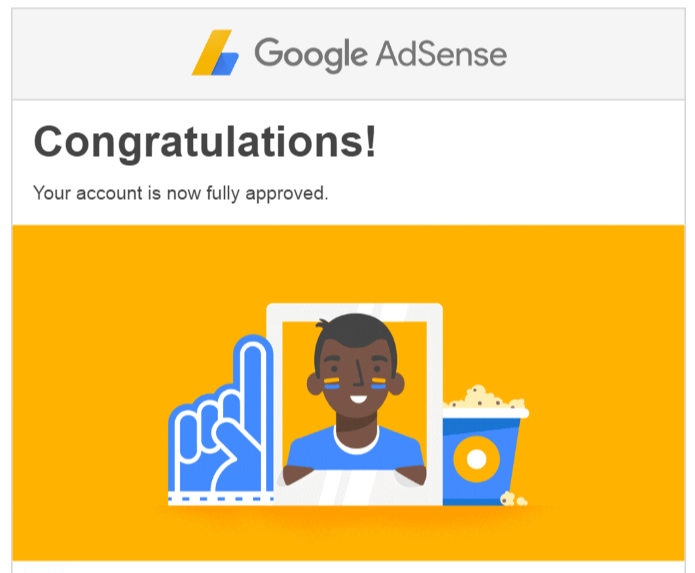Click the "AdSense" wordmark text
This screenshot has width=695, height=573.
click(x=442, y=53)
